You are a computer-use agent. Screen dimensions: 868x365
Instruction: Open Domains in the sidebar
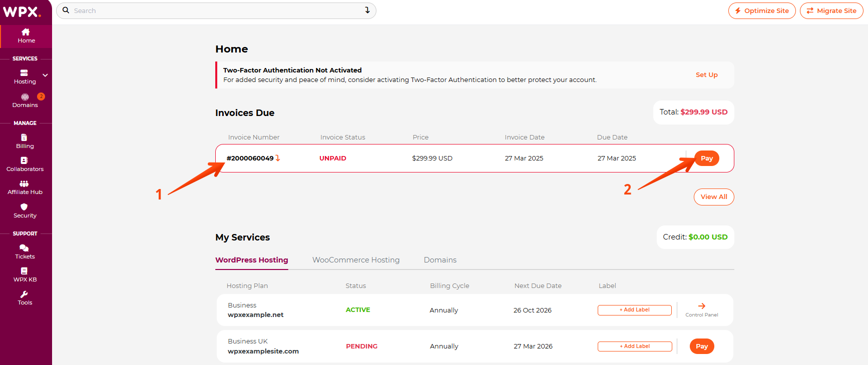[x=25, y=100]
